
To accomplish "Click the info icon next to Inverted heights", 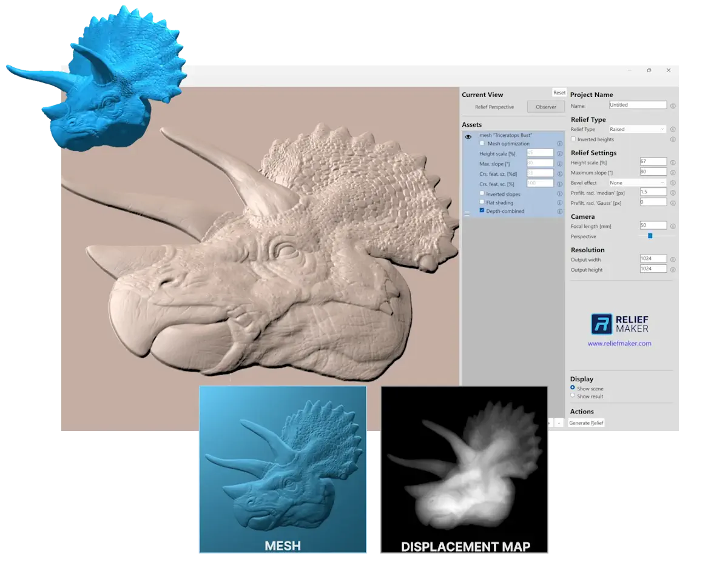I will point(672,139).
